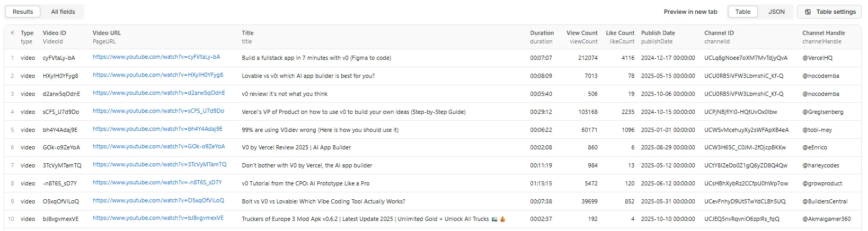Screen dimensions: 868x231
Task: Open the bJ8vgvmexVE YouTube video link
Action: pos(158,218)
